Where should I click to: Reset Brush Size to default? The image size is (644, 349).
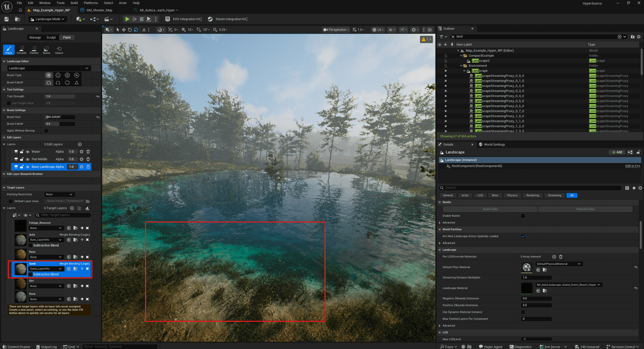(x=98, y=117)
